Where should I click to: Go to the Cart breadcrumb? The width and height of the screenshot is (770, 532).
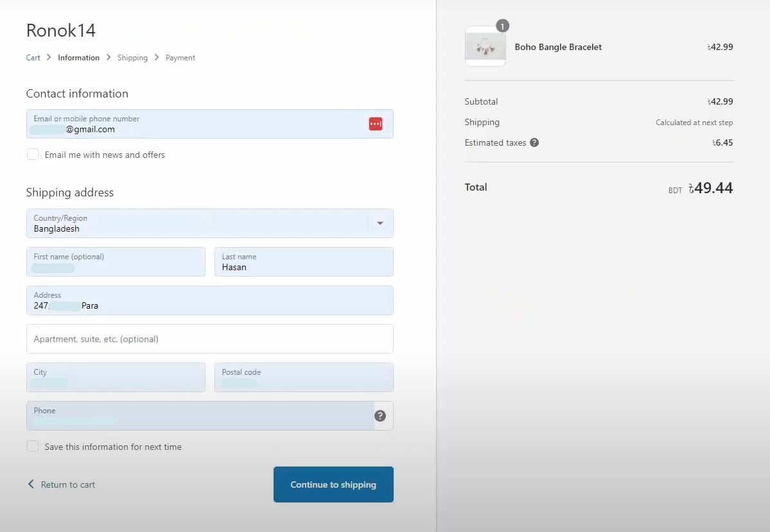pyautogui.click(x=33, y=58)
